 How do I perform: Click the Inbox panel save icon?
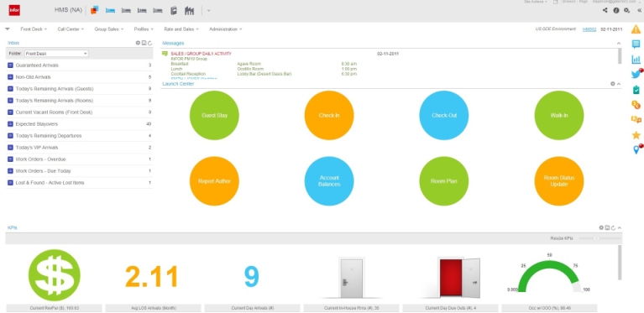point(144,43)
